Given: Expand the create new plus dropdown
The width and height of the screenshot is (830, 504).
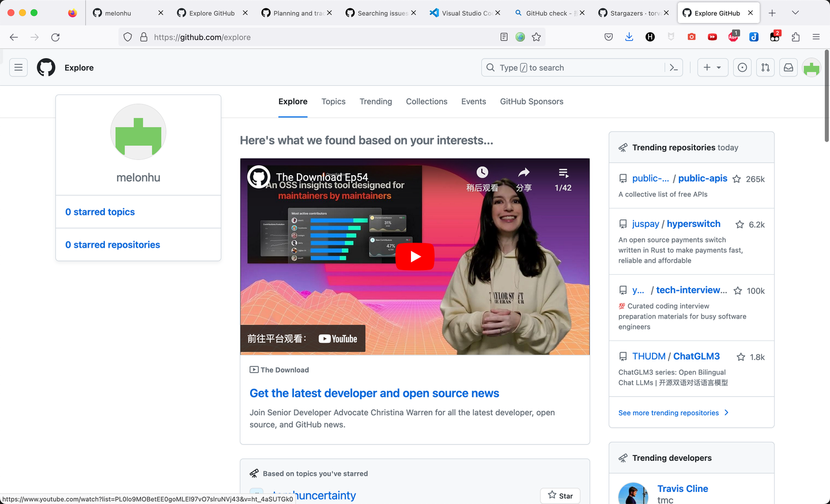Looking at the screenshot, I should (x=713, y=67).
